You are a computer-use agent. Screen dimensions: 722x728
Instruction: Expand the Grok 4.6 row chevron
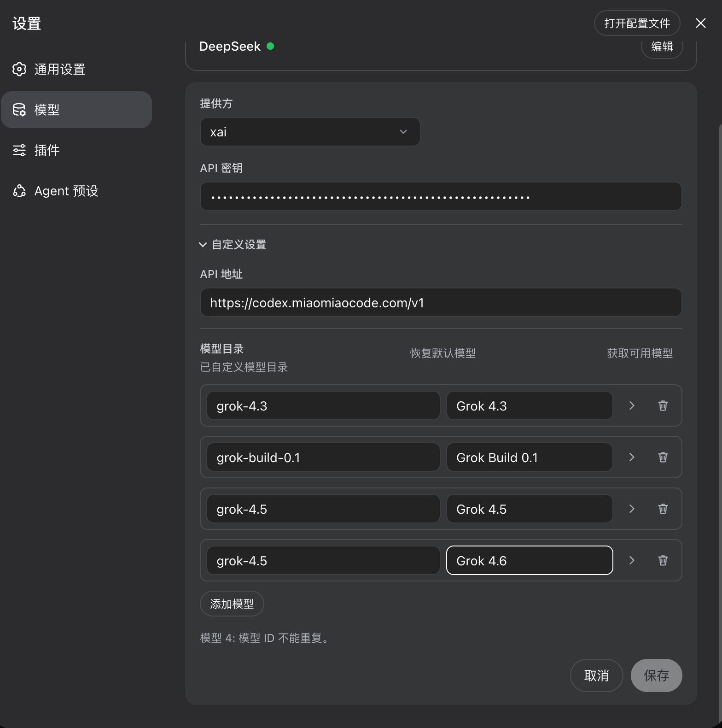[x=632, y=560]
